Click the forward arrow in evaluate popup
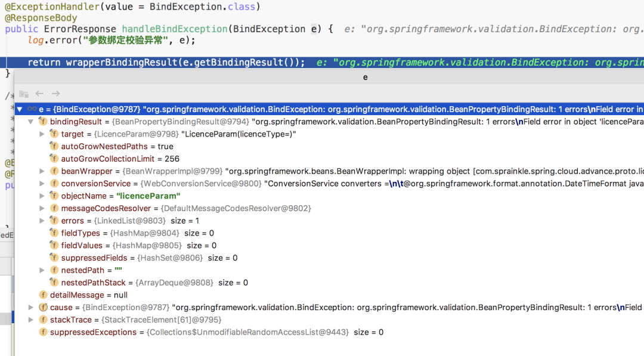This screenshot has height=356, width=644. [x=56, y=94]
